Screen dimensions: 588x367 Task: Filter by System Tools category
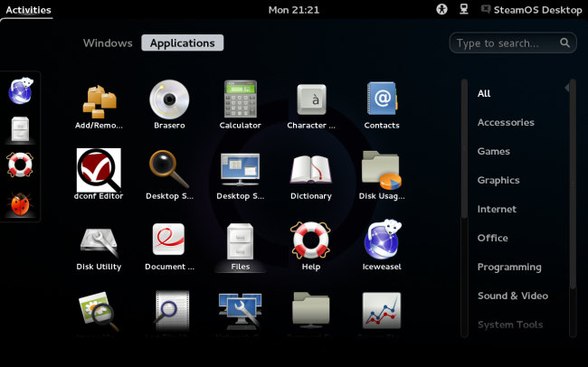tap(510, 325)
